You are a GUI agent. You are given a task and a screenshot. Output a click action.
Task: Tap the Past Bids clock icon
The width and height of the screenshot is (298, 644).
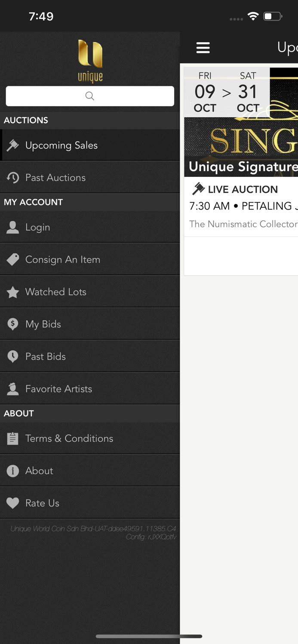(x=12, y=356)
